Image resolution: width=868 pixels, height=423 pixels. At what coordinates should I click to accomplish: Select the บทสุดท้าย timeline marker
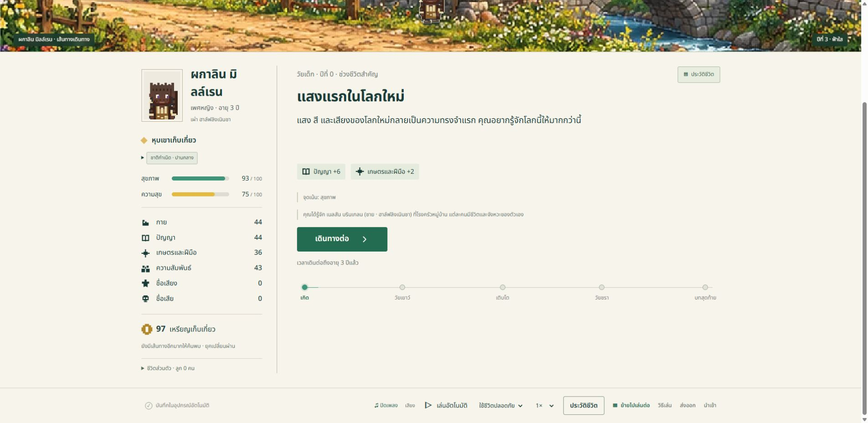pyautogui.click(x=705, y=287)
